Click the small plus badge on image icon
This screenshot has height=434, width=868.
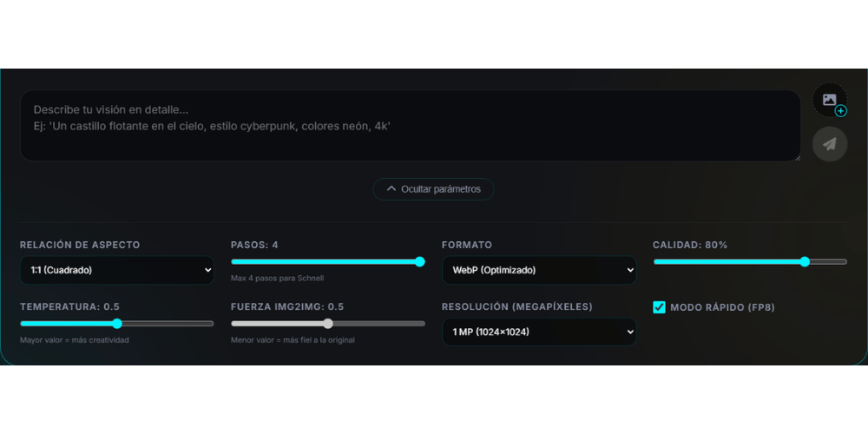[841, 111]
